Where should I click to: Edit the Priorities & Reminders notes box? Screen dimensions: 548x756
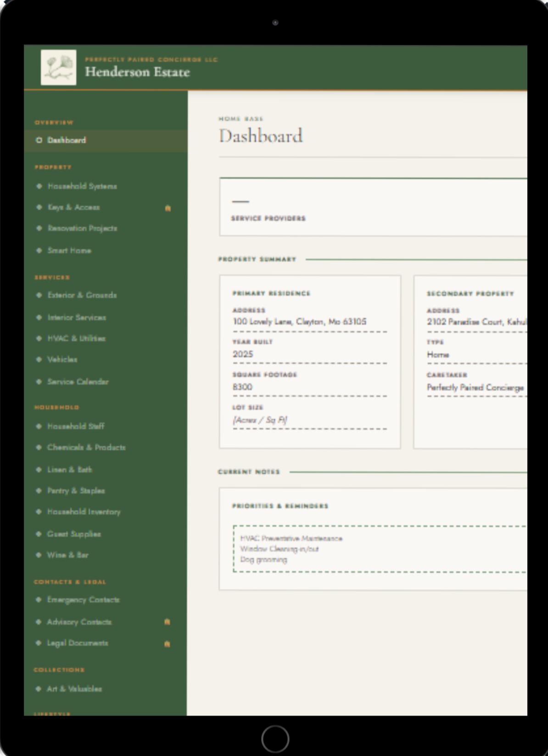point(379,549)
